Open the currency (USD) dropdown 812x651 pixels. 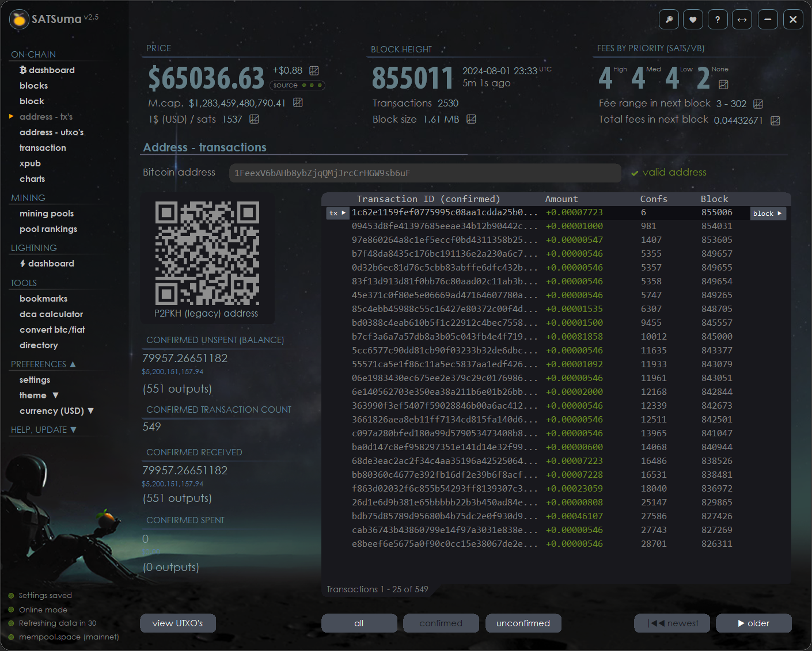[x=56, y=411]
